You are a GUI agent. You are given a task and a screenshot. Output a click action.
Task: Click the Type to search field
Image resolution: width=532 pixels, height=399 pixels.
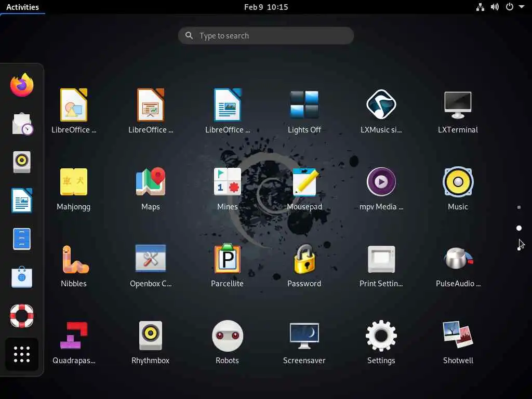[x=266, y=36]
